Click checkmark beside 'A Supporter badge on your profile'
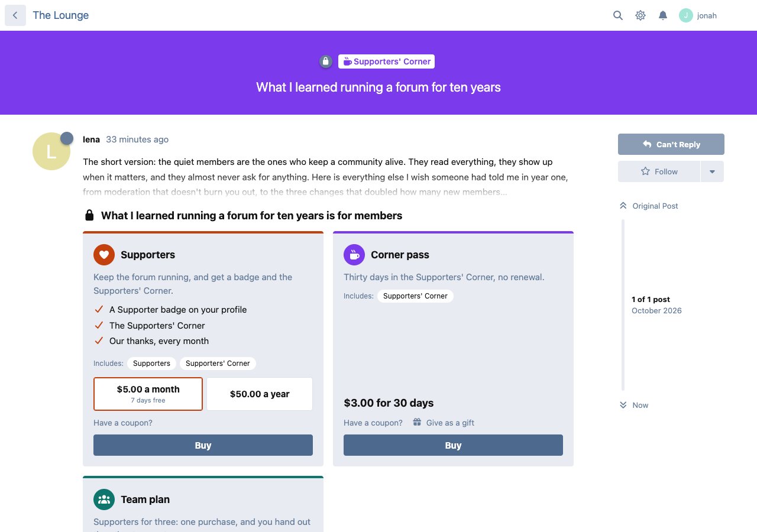Viewport: 757px width, 532px height. pyautogui.click(x=99, y=309)
